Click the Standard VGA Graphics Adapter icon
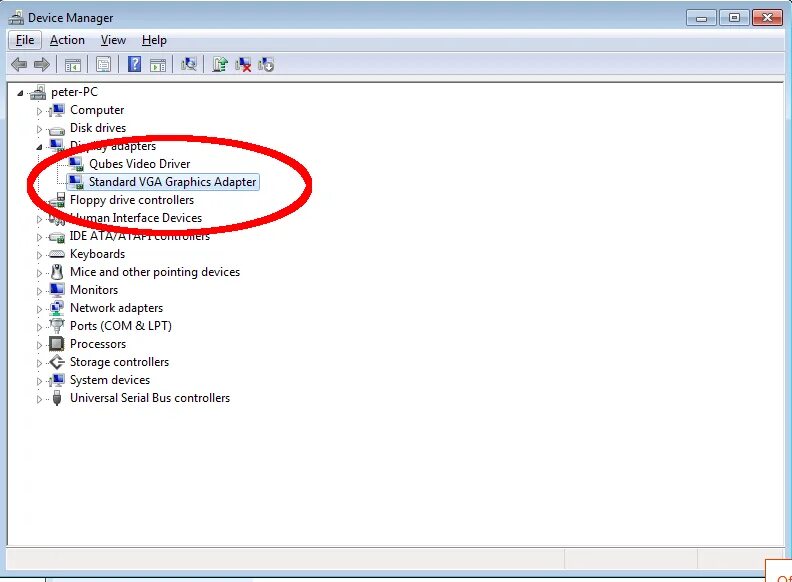The image size is (792, 582). point(76,182)
